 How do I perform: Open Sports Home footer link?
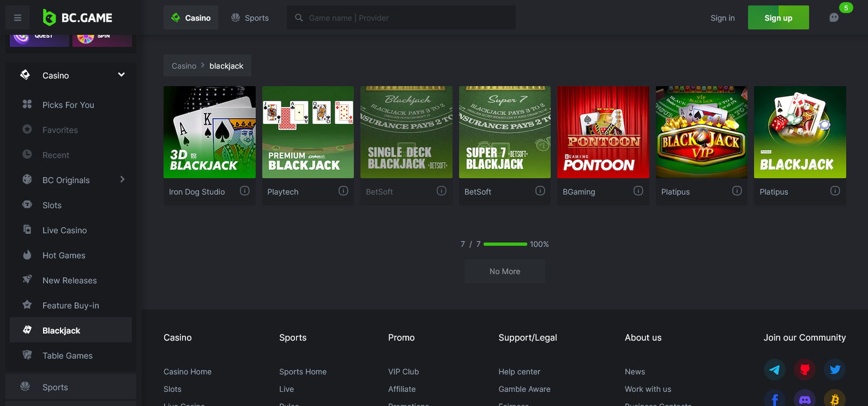click(303, 372)
